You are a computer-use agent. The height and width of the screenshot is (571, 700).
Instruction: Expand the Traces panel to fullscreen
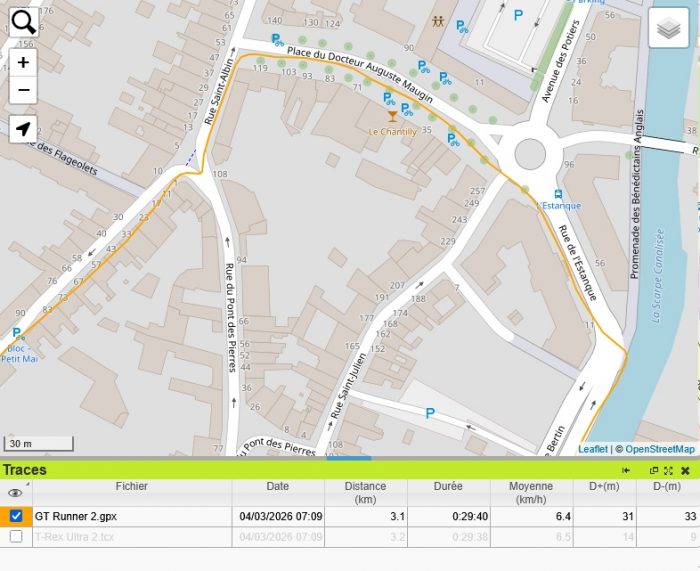668,470
